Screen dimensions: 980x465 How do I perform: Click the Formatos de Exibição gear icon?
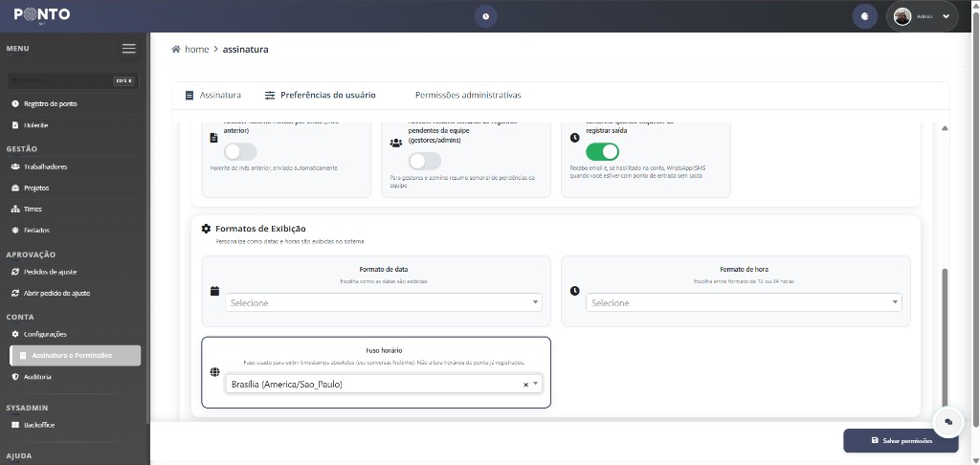coord(207,229)
